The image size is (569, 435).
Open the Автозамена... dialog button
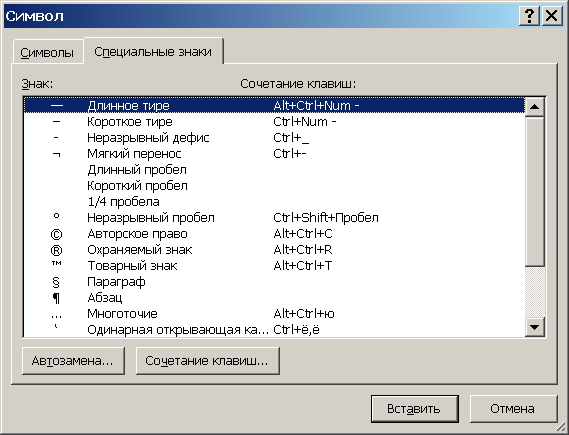pyautogui.click(x=73, y=361)
